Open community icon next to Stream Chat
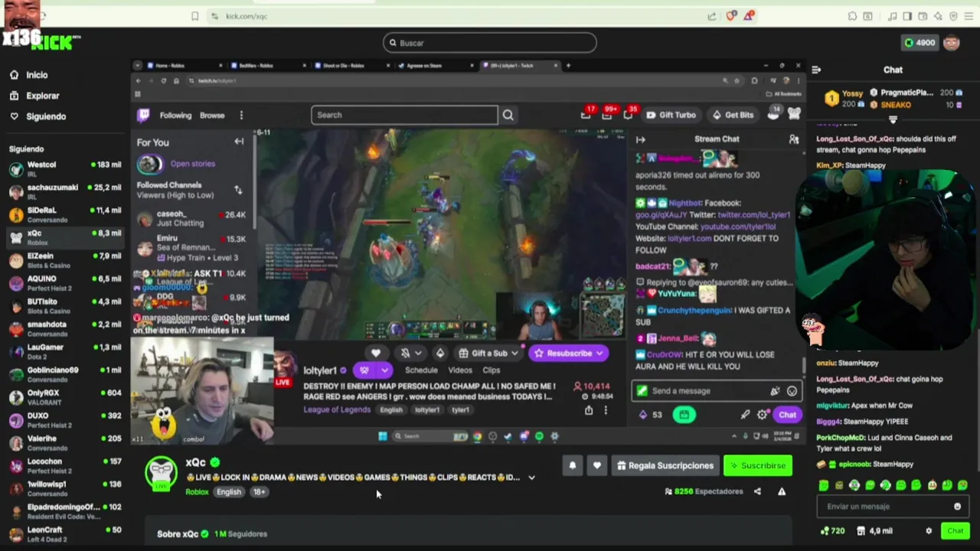980x551 pixels. (794, 139)
